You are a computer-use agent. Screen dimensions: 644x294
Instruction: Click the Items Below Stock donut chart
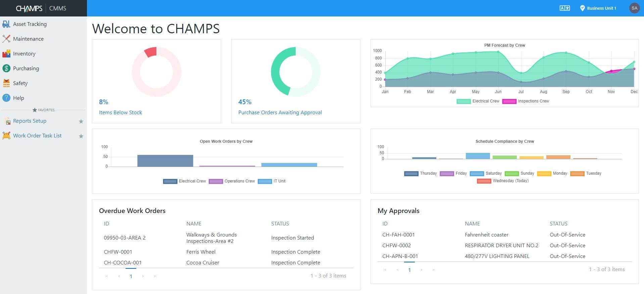tap(156, 72)
